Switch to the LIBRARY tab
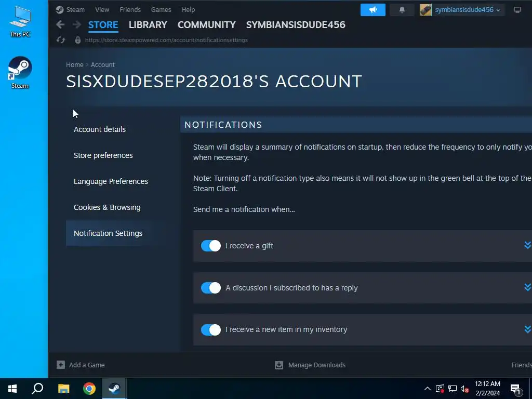The height and width of the screenshot is (399, 532). pyautogui.click(x=148, y=25)
